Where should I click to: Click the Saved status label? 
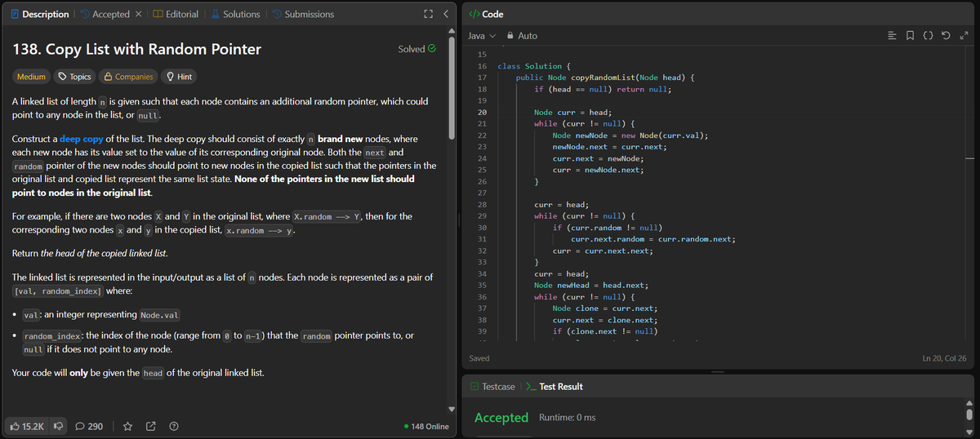479,358
